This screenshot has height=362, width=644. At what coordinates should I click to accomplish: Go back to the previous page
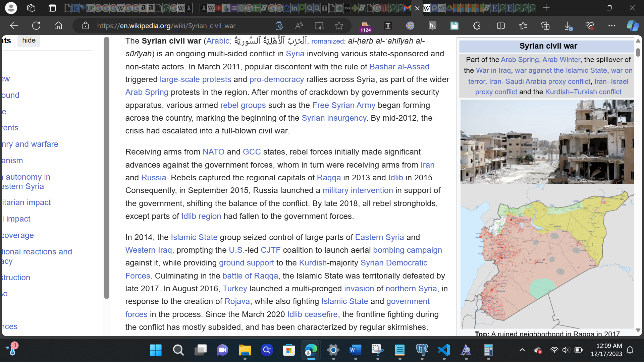[14, 25]
